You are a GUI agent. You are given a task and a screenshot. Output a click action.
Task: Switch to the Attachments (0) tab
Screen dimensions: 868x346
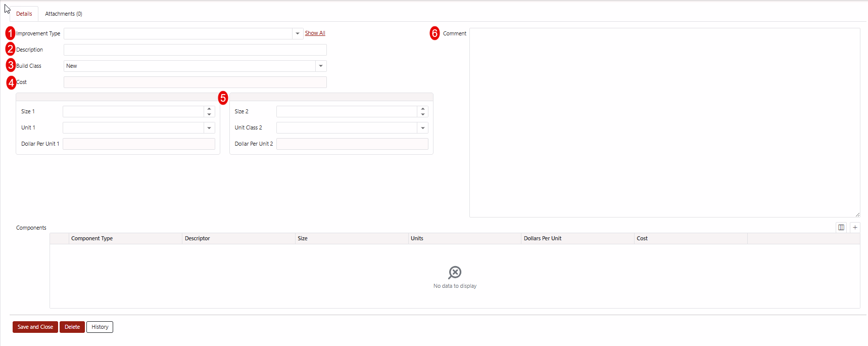click(64, 14)
